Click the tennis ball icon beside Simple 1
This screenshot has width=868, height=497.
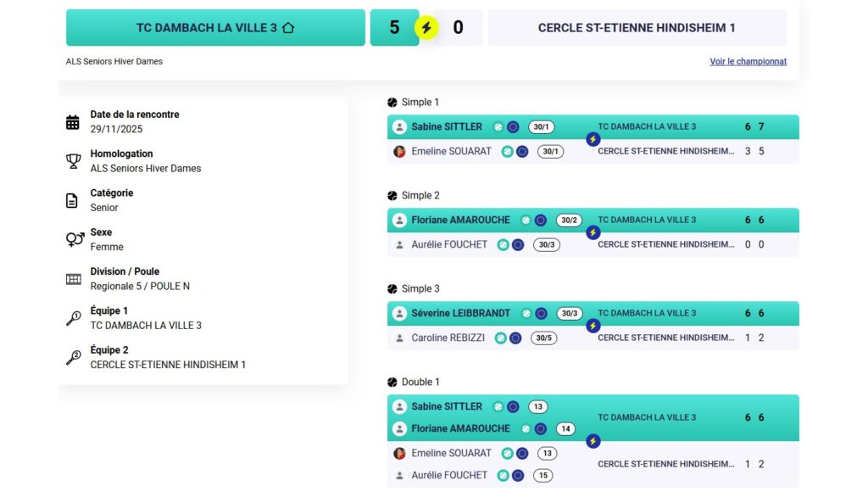coord(392,103)
